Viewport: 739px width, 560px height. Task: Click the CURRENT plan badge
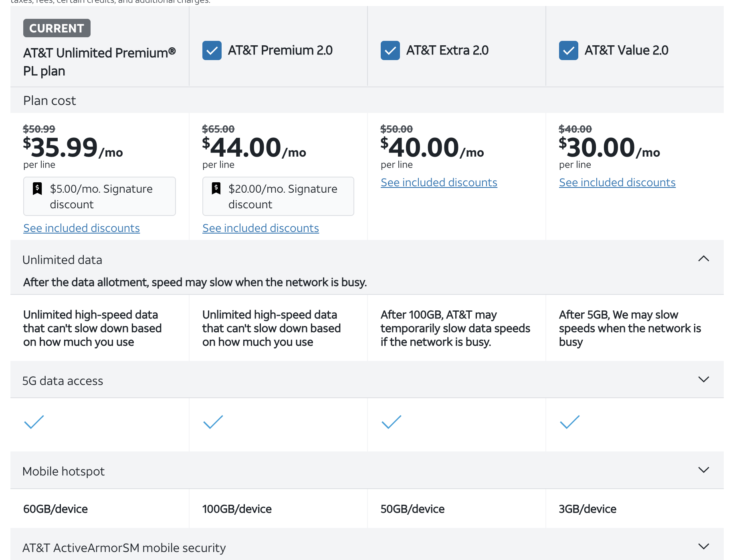click(57, 28)
